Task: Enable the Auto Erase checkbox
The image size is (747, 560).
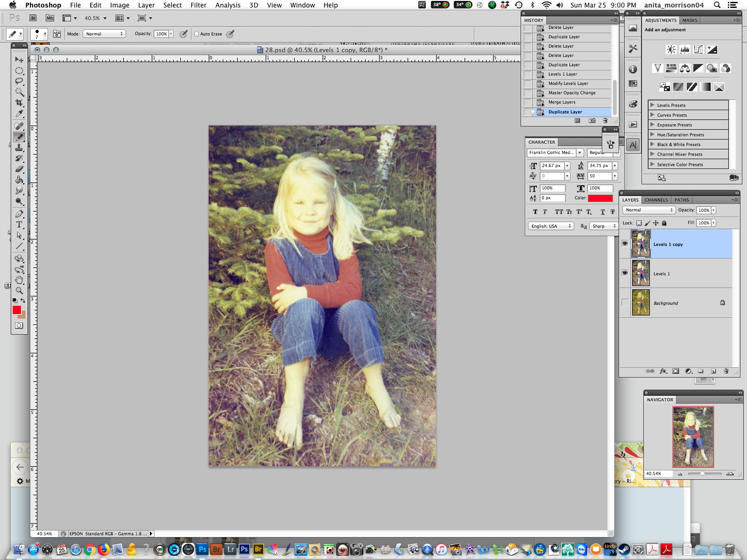Action: (197, 34)
